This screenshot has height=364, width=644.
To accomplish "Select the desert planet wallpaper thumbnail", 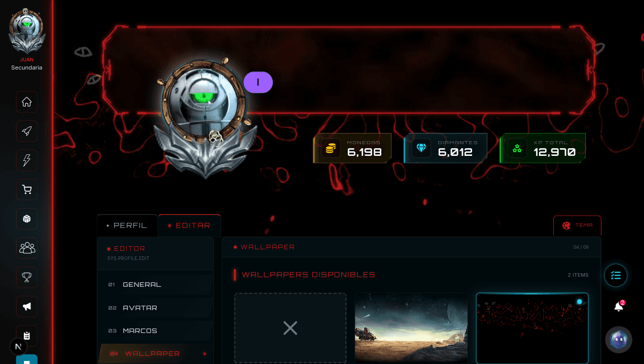I will [x=411, y=328].
